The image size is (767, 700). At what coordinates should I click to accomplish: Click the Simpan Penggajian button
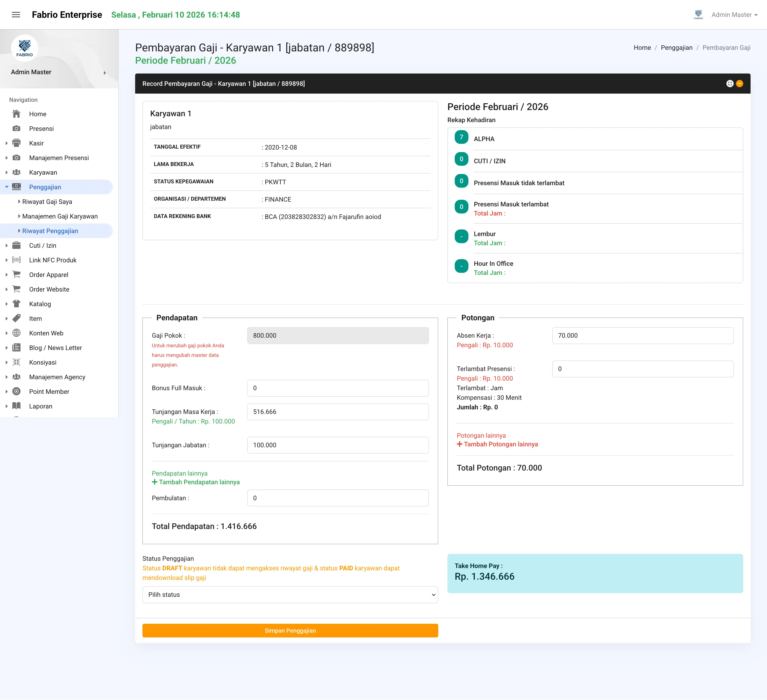click(x=290, y=630)
